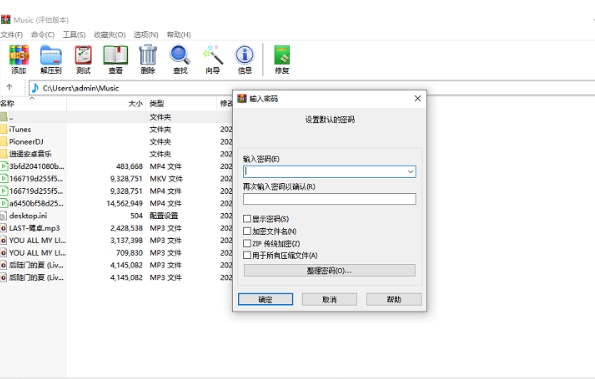Select the desktop.ini file name
Viewport: 595px width, 379px height.
click(28, 215)
